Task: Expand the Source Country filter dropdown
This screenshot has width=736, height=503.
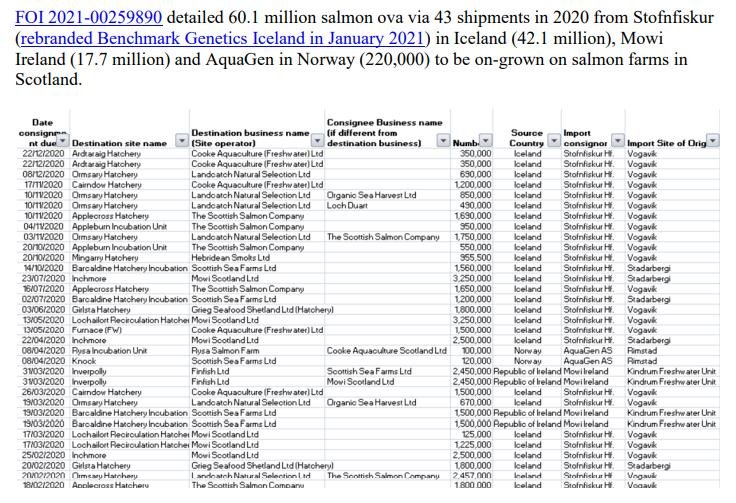Action: click(553, 142)
